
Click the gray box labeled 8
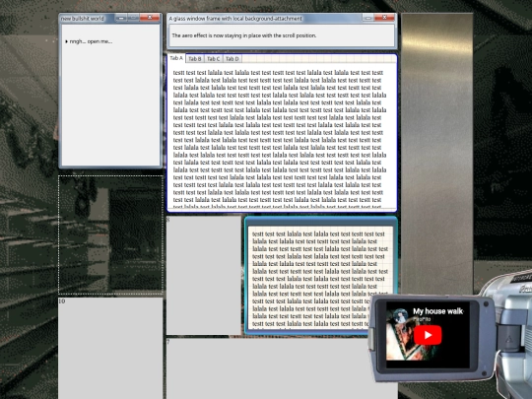pyautogui.click(x=204, y=275)
